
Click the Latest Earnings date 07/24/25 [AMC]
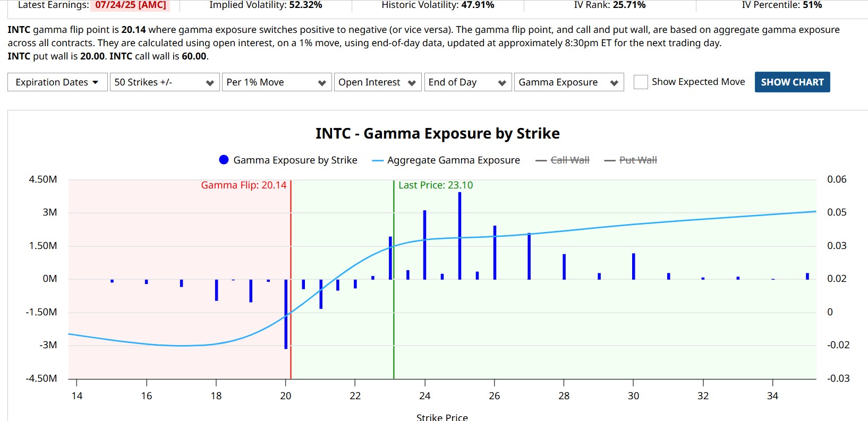pos(131,5)
